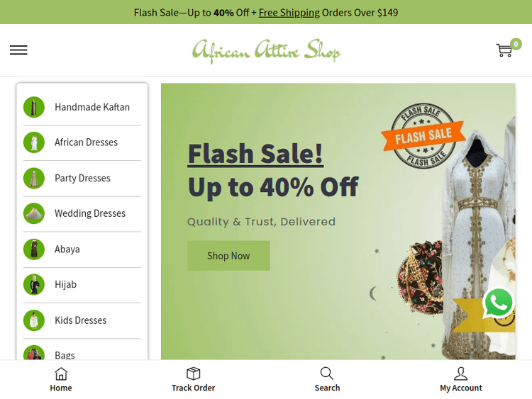532x399 pixels.
Task: Open the Party Dresses category
Action: (x=82, y=178)
